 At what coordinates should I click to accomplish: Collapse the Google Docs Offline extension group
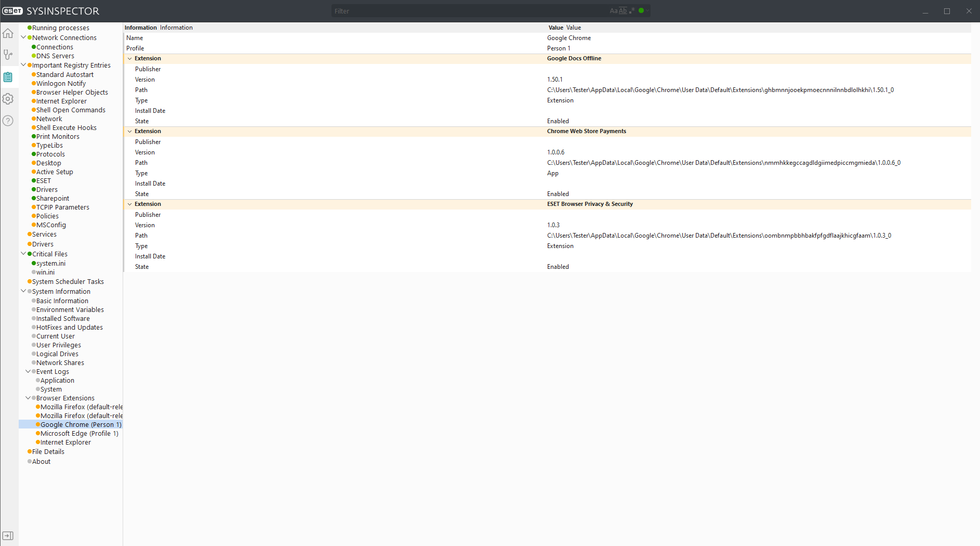[130, 59]
